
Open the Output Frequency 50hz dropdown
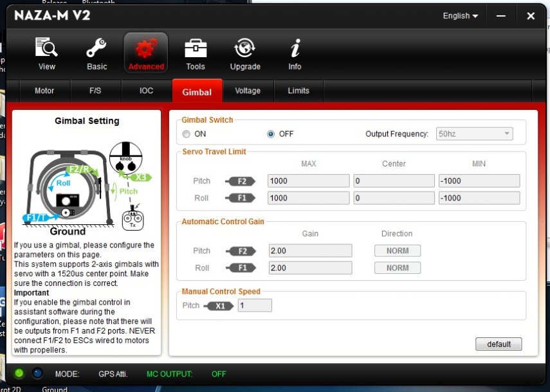(x=474, y=134)
